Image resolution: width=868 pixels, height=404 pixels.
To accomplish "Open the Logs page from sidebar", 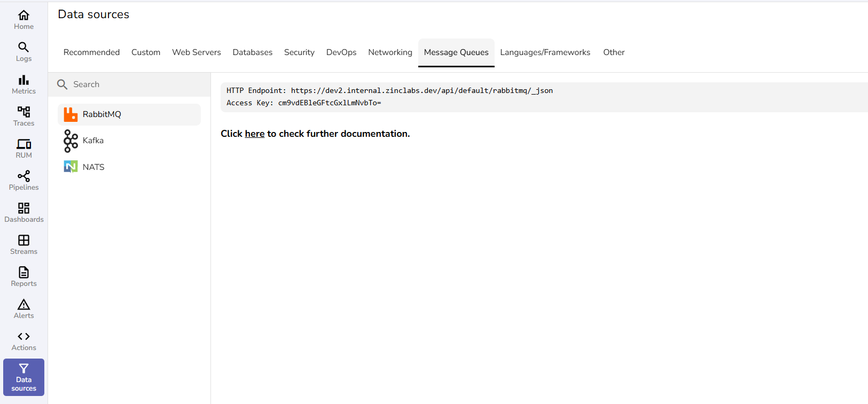I will (24, 52).
